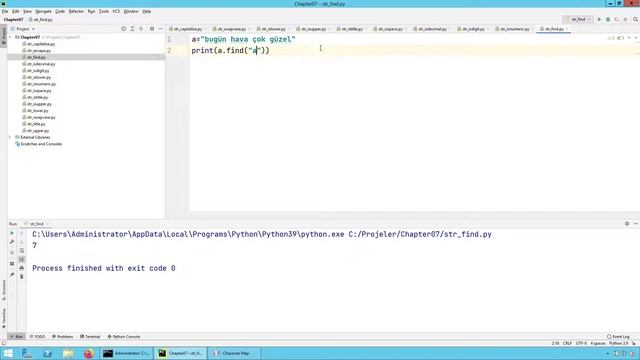This screenshot has height=360, width=640.
Task: Open the TODO tool window
Action: [x=37, y=337]
